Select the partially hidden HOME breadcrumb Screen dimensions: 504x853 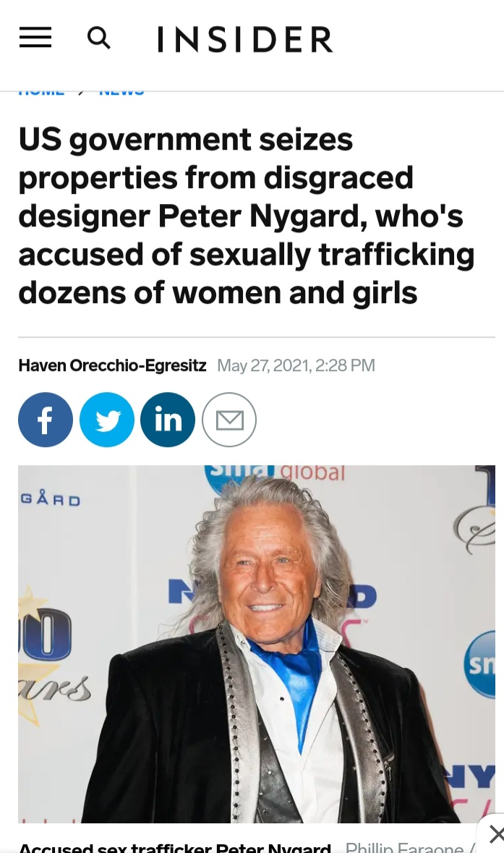click(x=41, y=93)
